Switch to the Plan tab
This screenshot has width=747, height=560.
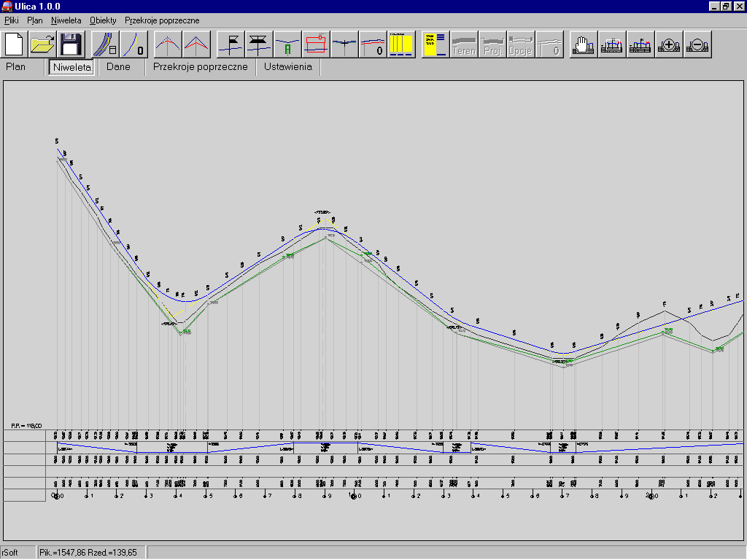[16, 67]
